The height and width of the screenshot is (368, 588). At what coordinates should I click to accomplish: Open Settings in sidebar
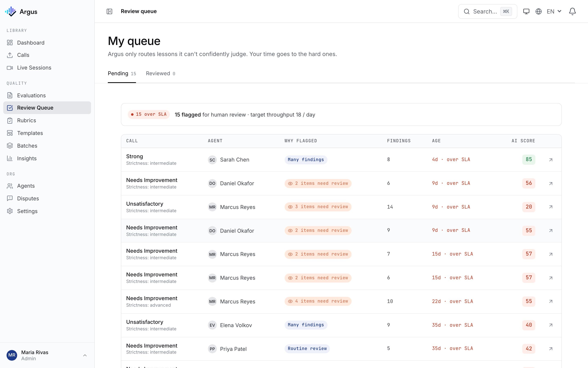tap(47, 211)
